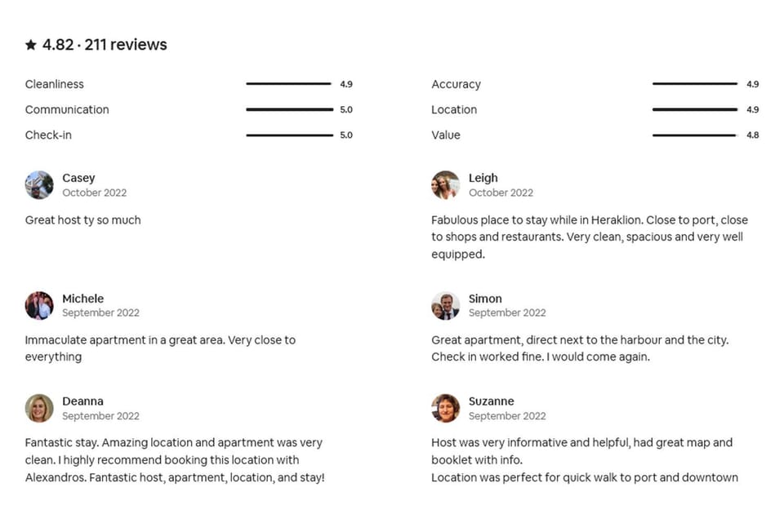Click reviewer name Casey
The width and height of the screenshot is (784, 532).
pos(78,178)
